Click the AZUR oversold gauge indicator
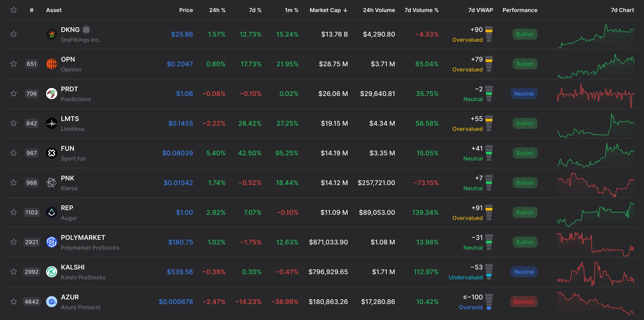644x320 pixels. [489, 302]
